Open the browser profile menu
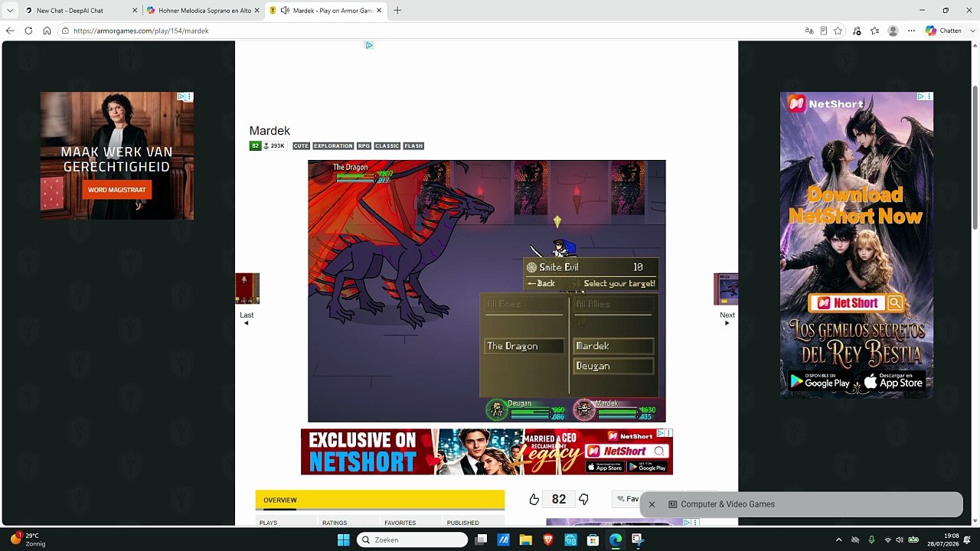Screen dimensions: 980x551 (x=893, y=31)
